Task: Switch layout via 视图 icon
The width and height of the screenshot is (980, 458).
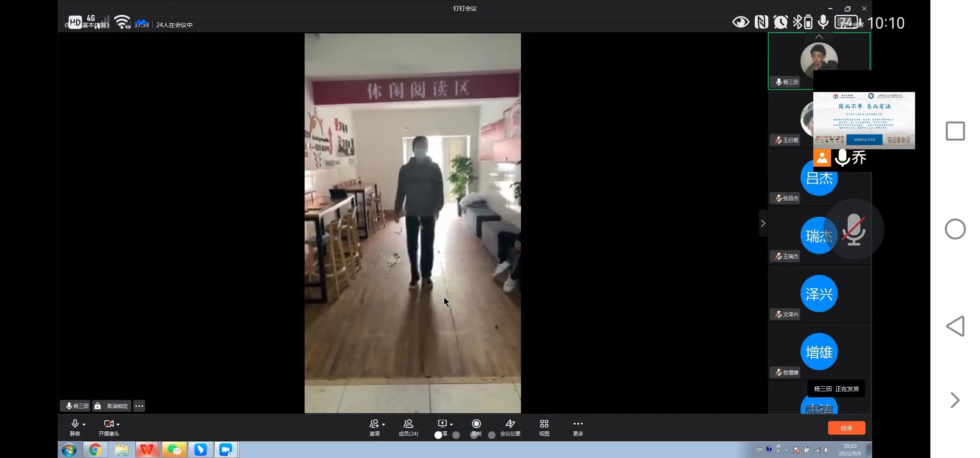Action: click(x=544, y=424)
